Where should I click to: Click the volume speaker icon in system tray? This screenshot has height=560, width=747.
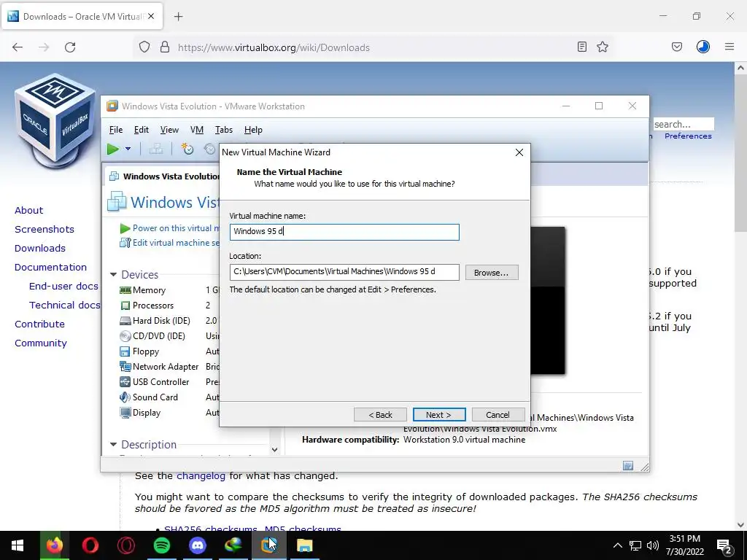pos(653,545)
